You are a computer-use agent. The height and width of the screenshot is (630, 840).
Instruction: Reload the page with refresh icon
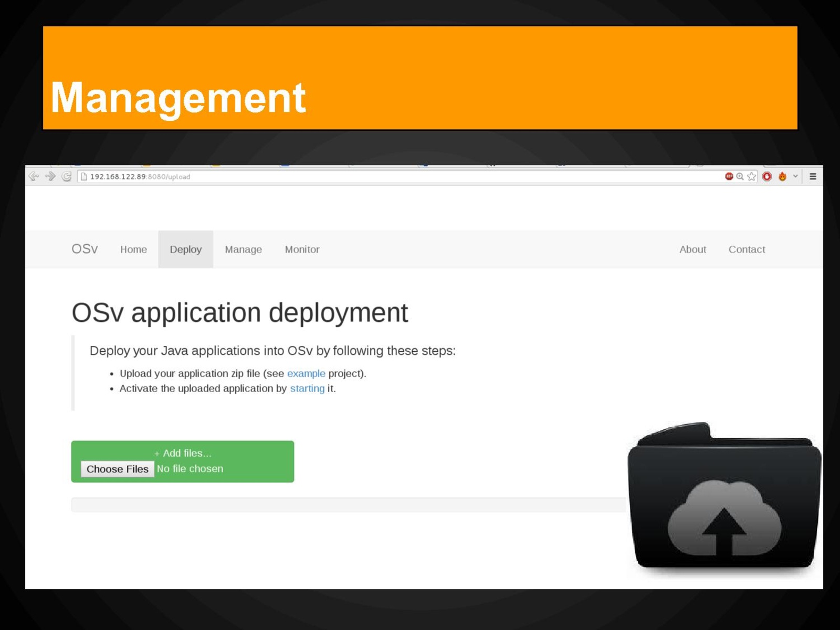67,176
